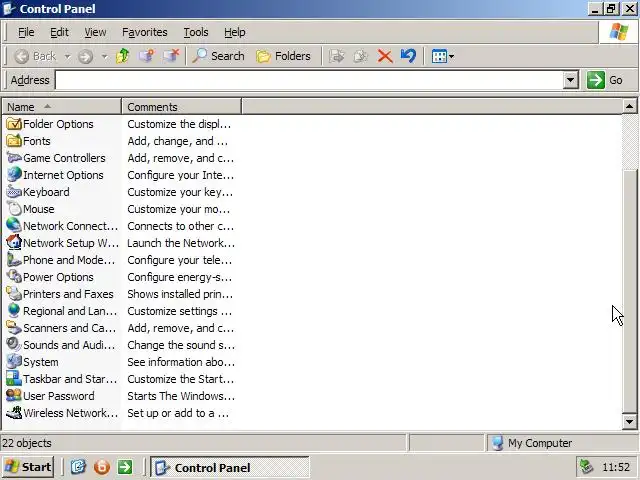
Task: Select the Sounds and Audio speaker icon
Action: [x=14, y=345]
